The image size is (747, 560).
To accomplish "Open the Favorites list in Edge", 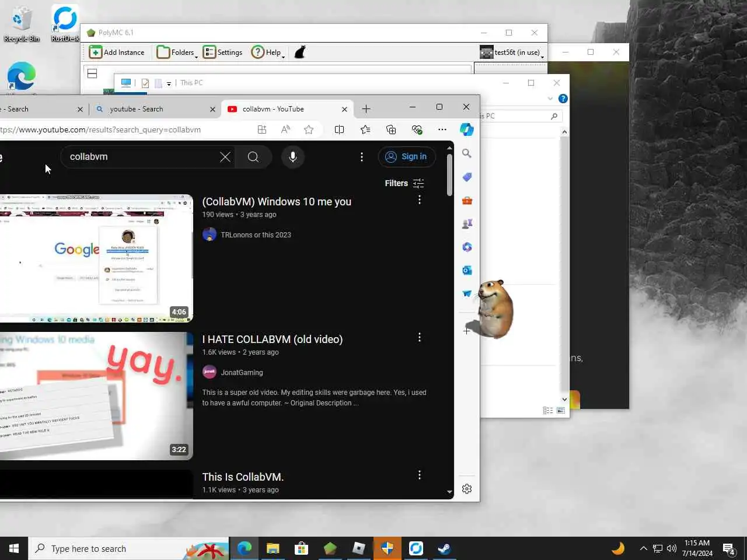I will coord(365,129).
